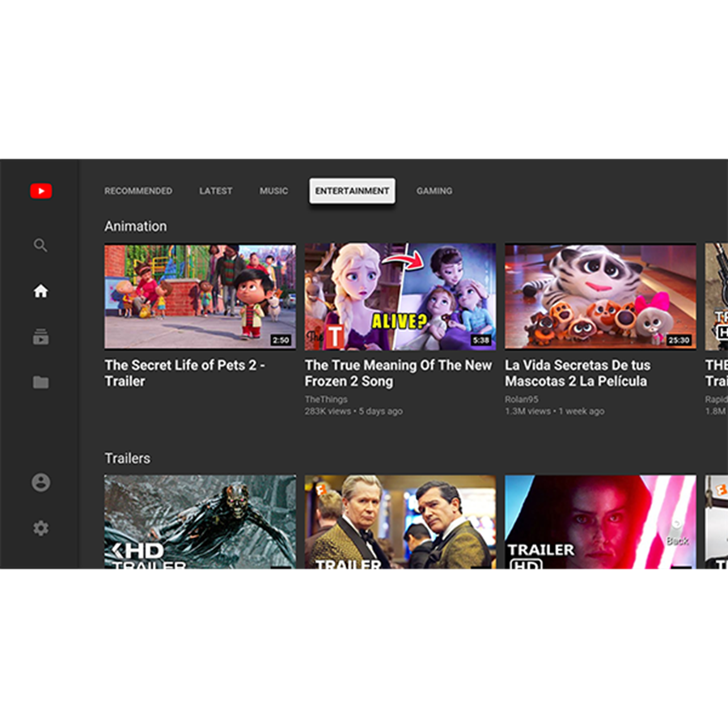
Task: Open the account profile icon
Action: click(41, 482)
